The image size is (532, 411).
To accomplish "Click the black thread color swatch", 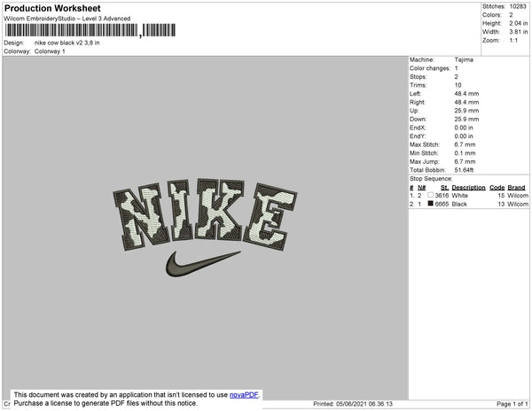I will coord(431,204).
